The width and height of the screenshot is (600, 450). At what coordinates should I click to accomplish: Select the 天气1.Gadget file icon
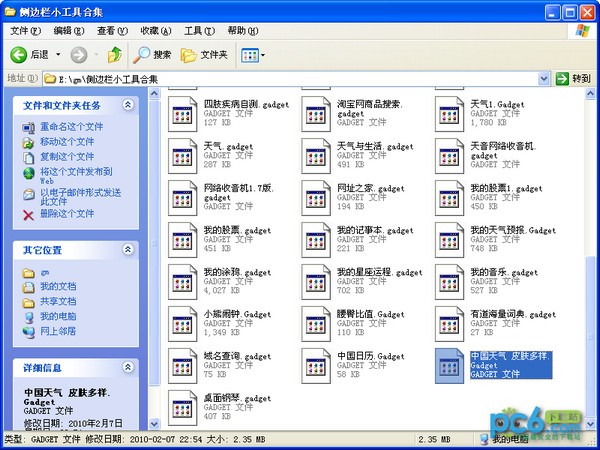pyautogui.click(x=449, y=114)
